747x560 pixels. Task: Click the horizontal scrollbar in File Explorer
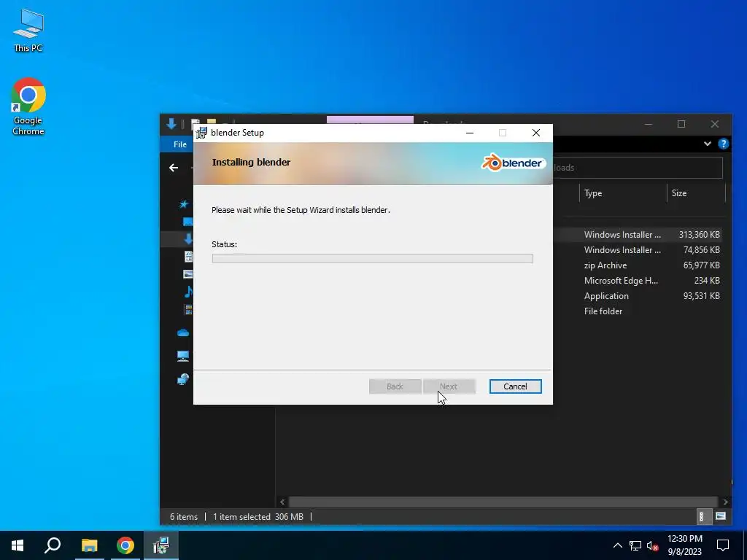503,502
